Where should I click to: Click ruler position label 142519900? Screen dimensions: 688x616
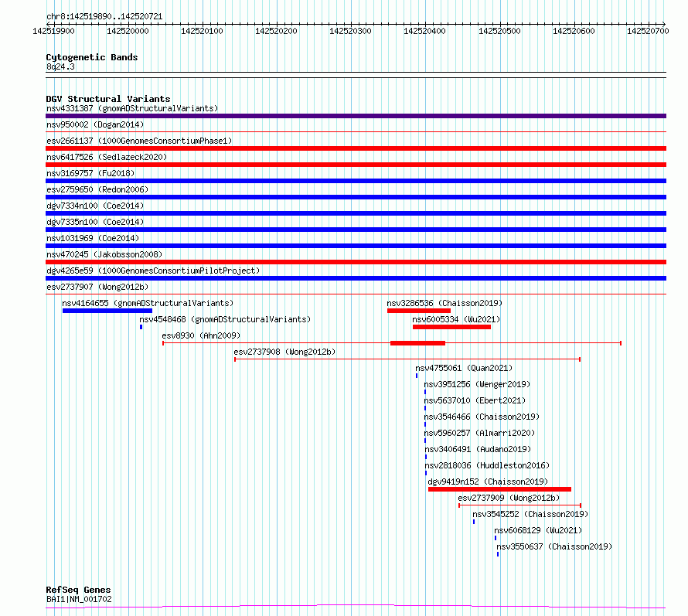(53, 31)
